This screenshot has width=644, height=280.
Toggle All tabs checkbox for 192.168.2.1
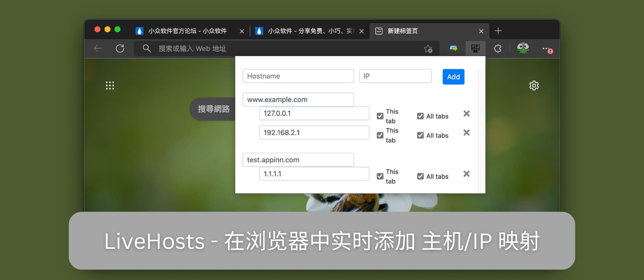point(420,135)
